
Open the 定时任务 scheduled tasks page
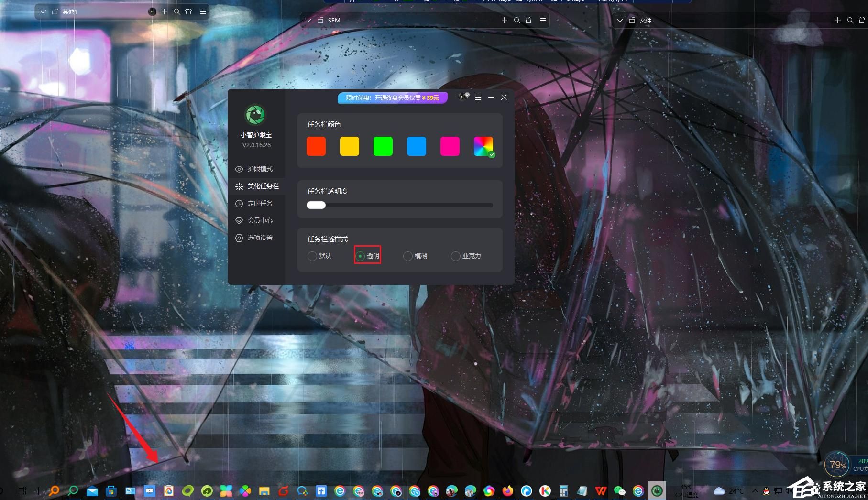click(256, 203)
